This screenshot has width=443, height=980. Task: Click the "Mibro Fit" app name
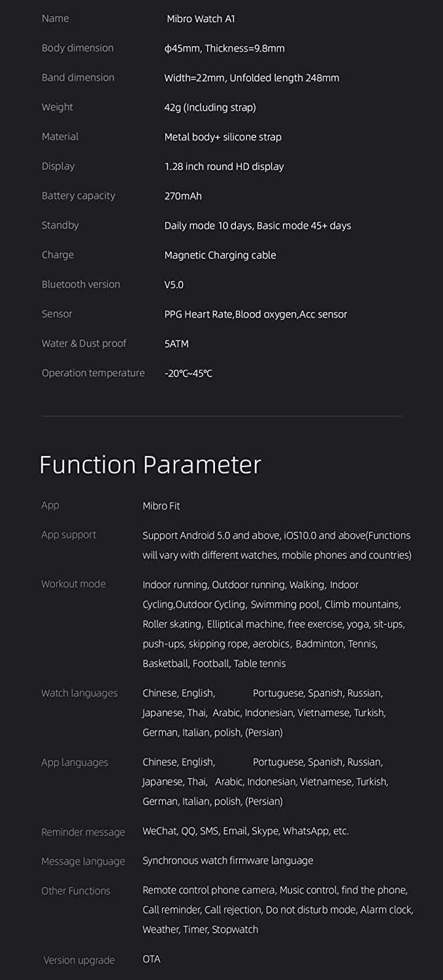tap(161, 506)
